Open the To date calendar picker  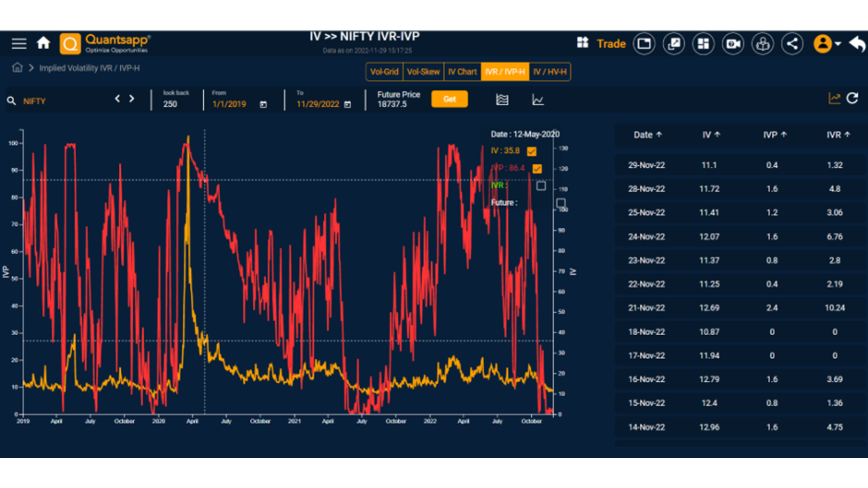(x=348, y=104)
